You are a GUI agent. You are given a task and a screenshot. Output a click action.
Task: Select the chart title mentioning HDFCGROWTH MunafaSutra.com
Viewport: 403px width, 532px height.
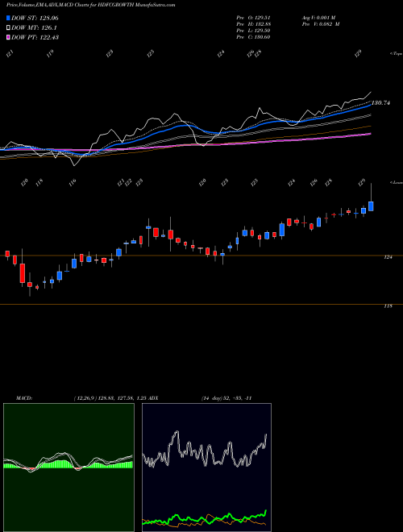[x=91, y=6]
